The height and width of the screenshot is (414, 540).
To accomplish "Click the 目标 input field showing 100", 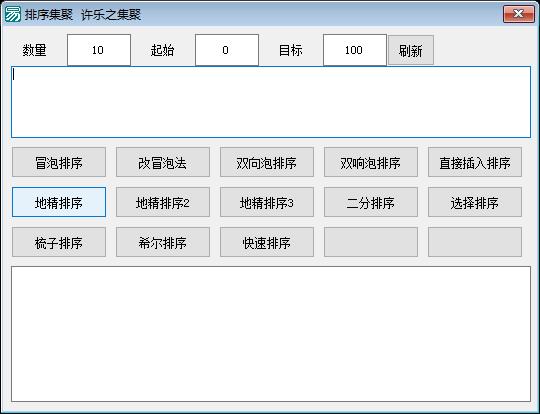I will tap(354, 50).
